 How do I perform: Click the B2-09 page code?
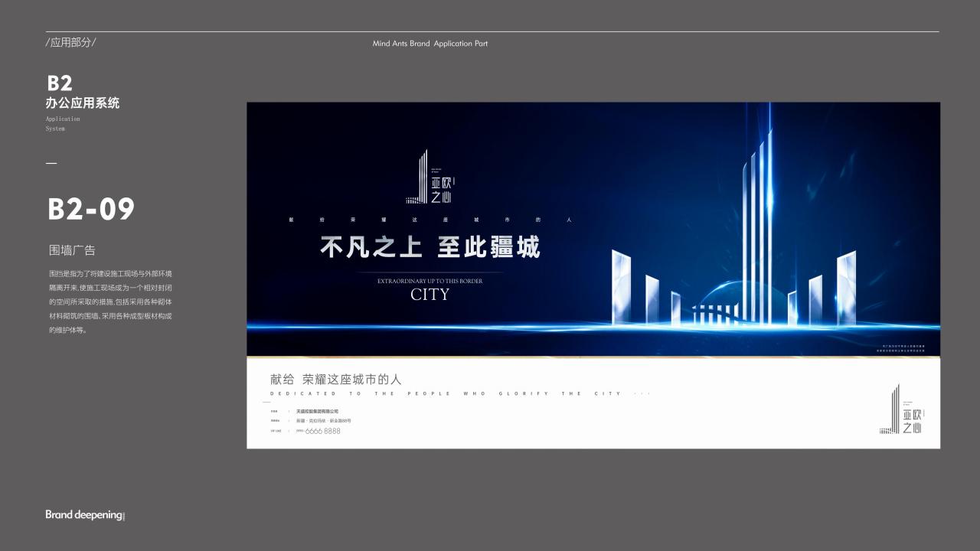tap(90, 209)
